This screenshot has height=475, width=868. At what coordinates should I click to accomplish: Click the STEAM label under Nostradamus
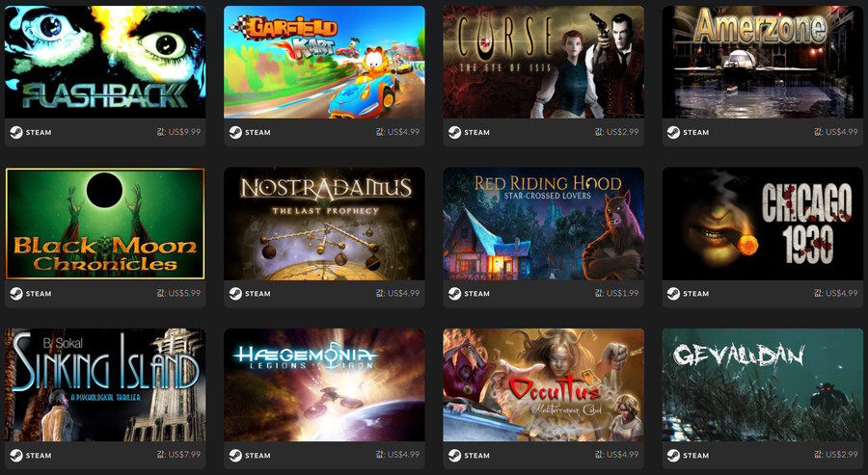pos(258,294)
